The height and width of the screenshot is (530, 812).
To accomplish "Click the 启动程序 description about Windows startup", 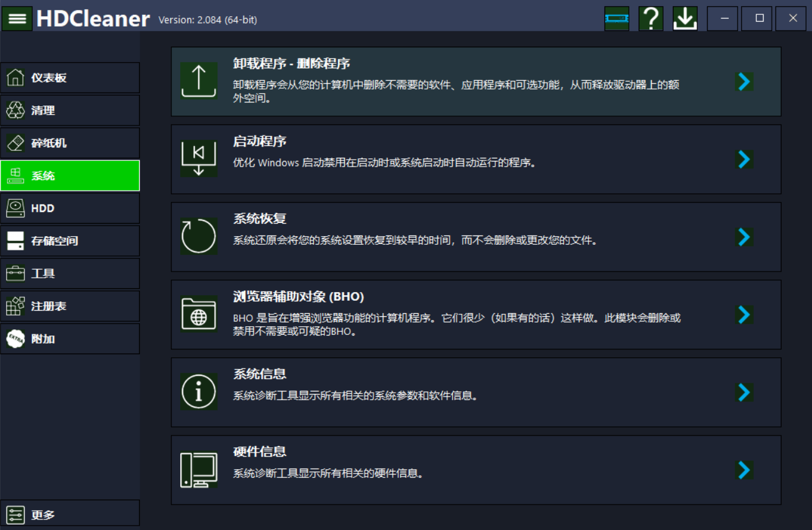I will 385,163.
